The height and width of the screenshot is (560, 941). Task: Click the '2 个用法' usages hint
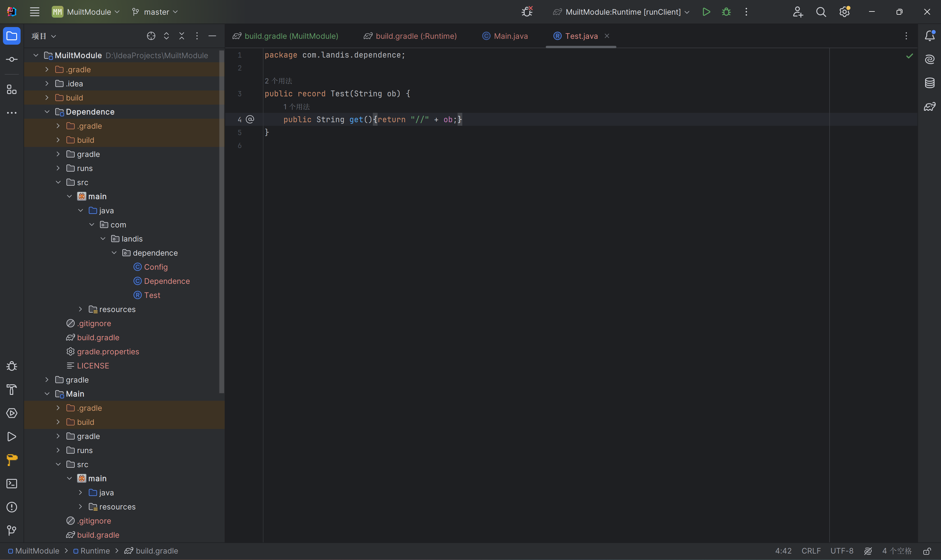point(278,81)
